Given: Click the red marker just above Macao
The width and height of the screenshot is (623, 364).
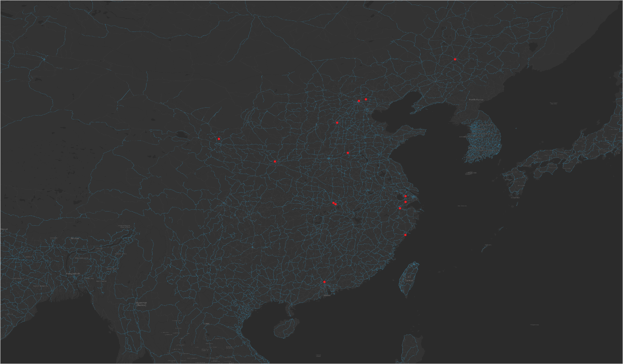Looking at the screenshot, I should click(324, 282).
